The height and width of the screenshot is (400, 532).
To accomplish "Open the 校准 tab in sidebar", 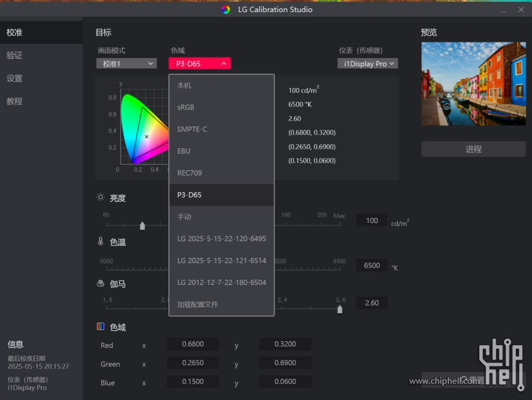I will (41, 33).
